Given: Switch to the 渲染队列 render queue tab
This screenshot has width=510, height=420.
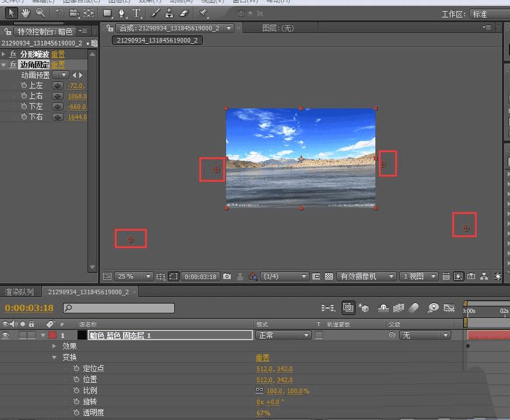Looking at the screenshot, I should [x=19, y=292].
